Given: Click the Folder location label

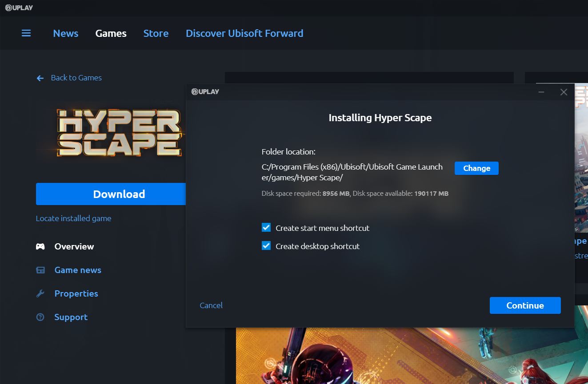Looking at the screenshot, I should click(288, 152).
